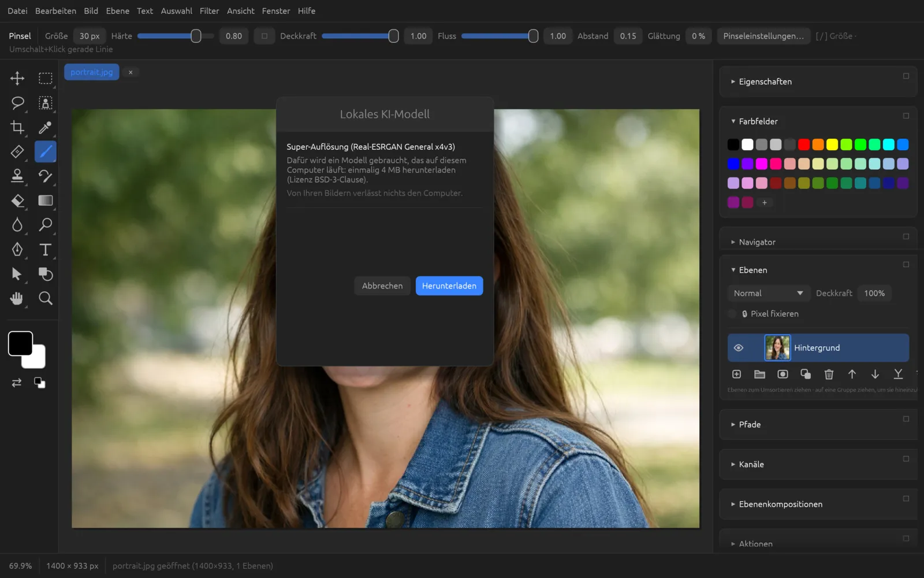Select the Zoom magnifier tool
The image size is (924, 578).
pyautogui.click(x=45, y=298)
